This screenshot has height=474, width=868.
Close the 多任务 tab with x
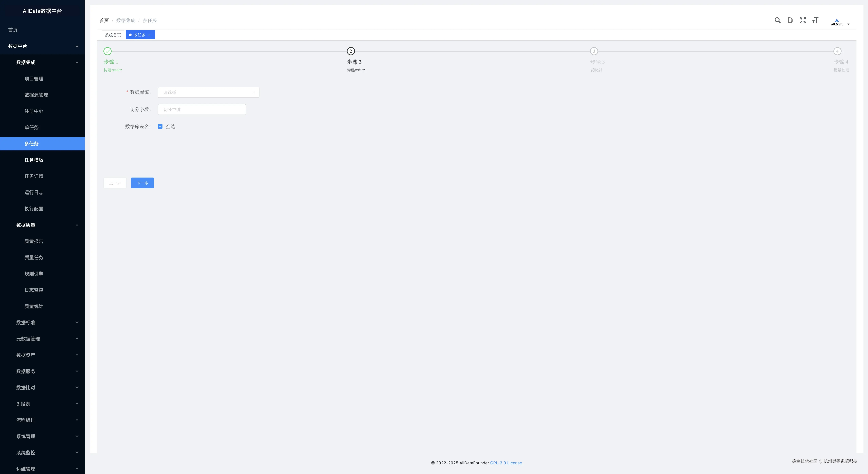149,35
